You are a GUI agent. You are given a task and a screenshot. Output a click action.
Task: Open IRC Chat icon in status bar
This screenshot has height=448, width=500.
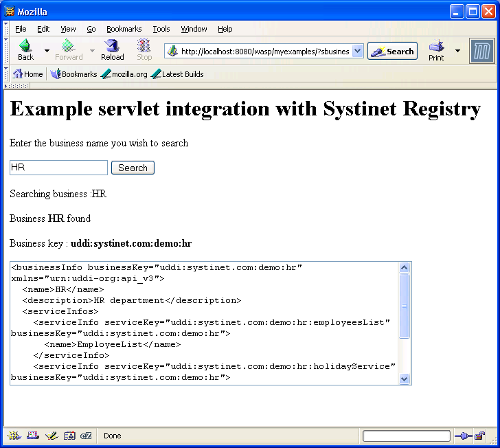coord(86,436)
